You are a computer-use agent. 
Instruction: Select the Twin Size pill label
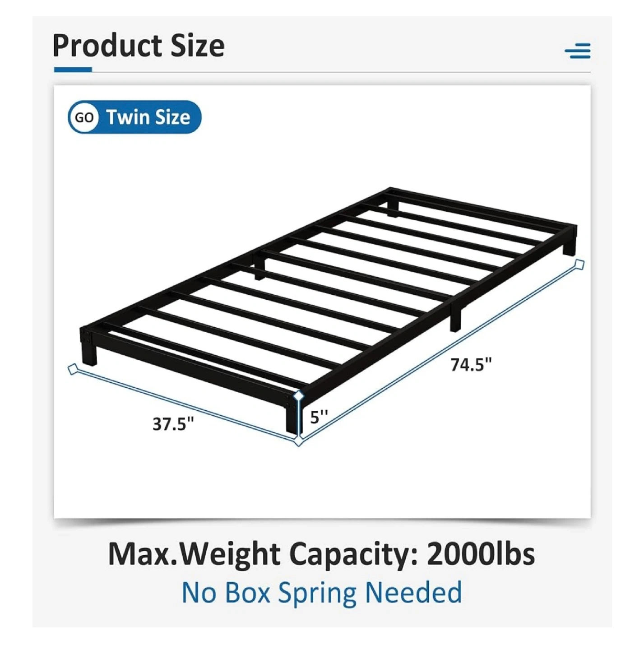point(148,117)
